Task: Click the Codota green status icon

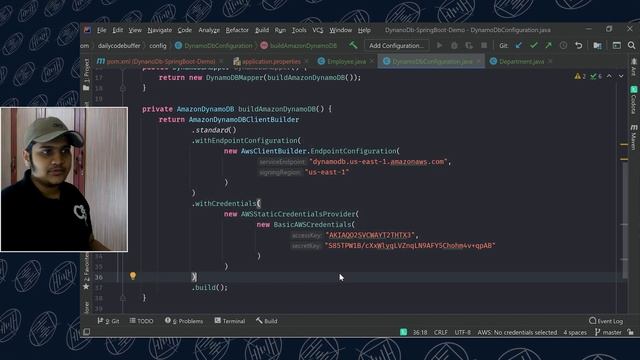Action: [403, 332]
